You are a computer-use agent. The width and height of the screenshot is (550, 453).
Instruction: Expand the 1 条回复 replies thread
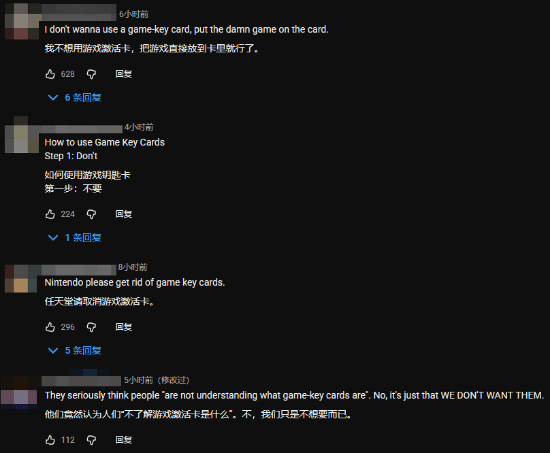point(74,238)
